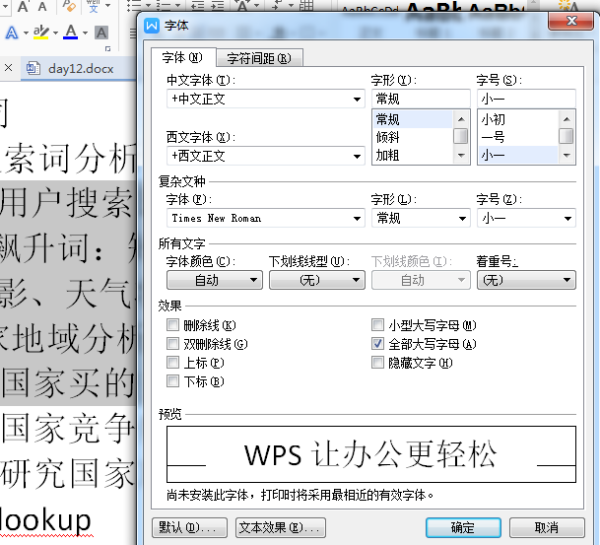Switch to the day12.docx document tab
The width and height of the screenshot is (600, 545).
pos(78,69)
